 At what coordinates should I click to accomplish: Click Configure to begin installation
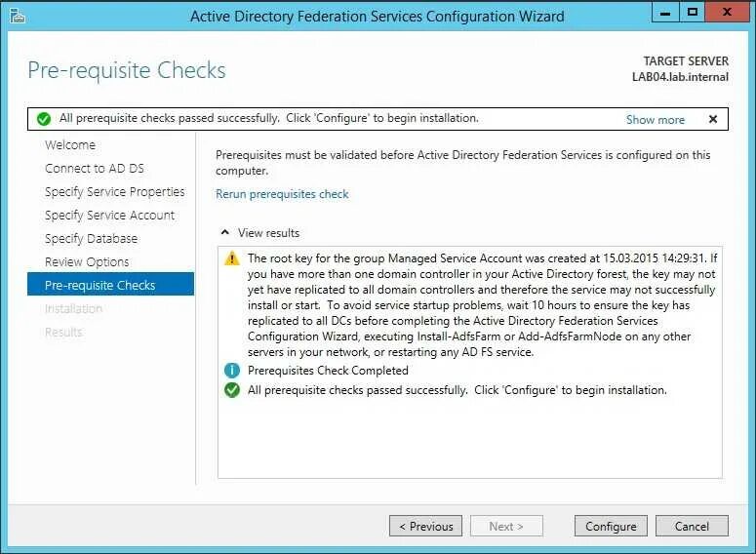tap(611, 526)
